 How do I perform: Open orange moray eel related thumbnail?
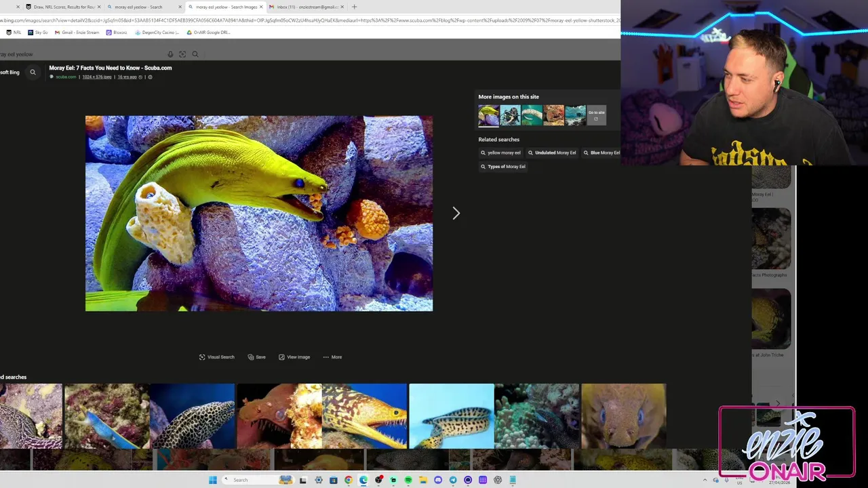[279, 416]
